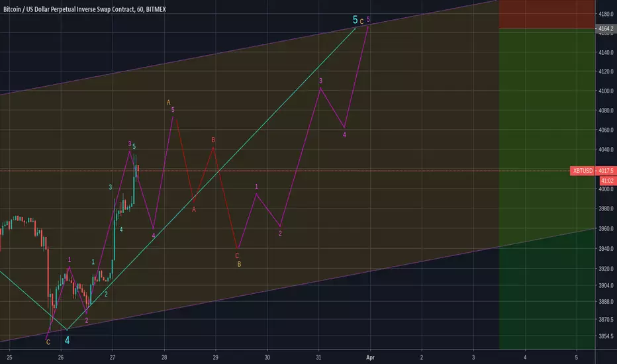Click the red A wave label
The height and width of the screenshot is (364, 617).
193,210
